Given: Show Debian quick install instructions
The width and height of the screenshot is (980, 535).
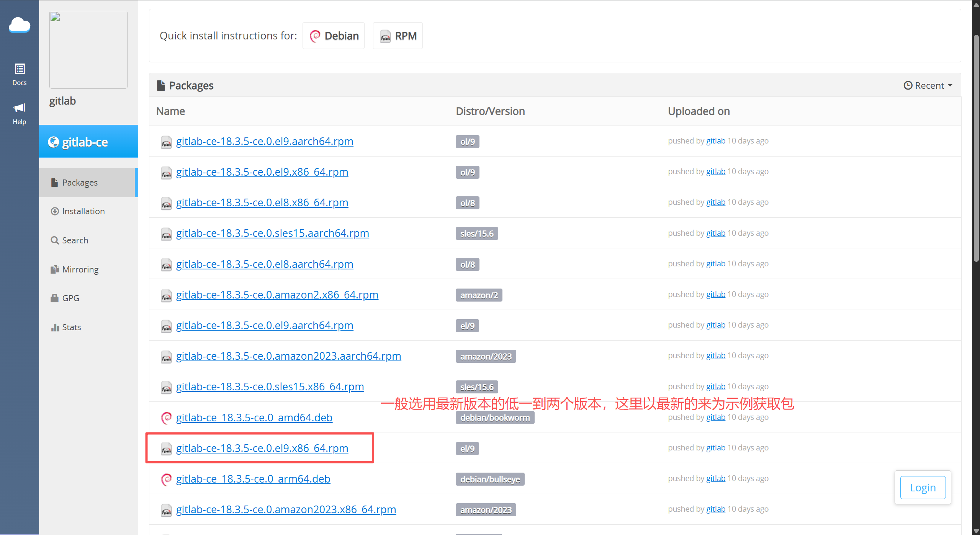Looking at the screenshot, I should (334, 36).
